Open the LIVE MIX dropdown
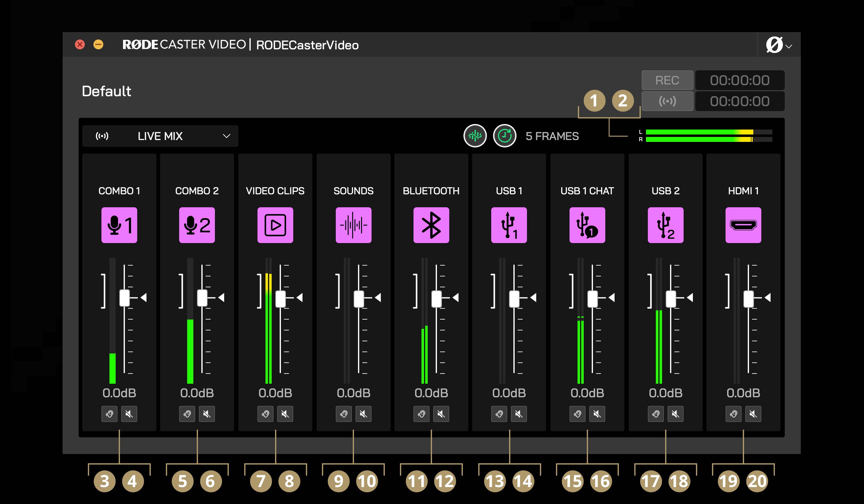Viewport: 864px width, 504px height. coord(160,136)
